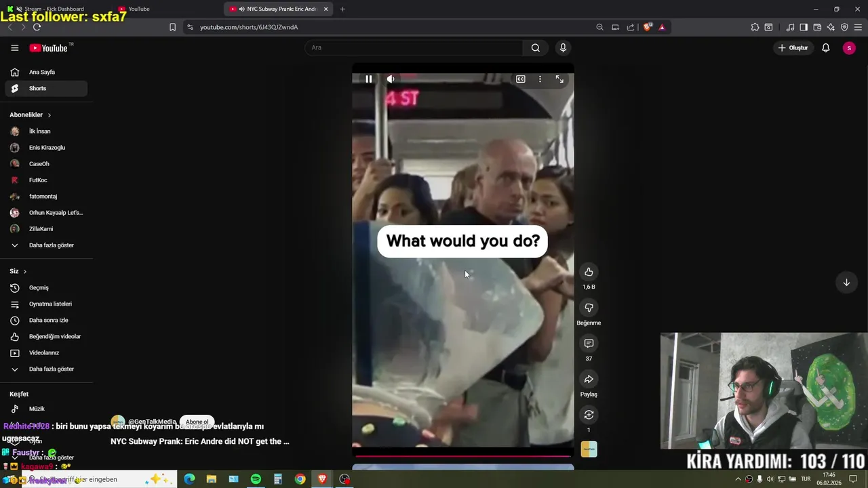
Task: Start voice search with the microphone
Action: click(563, 47)
